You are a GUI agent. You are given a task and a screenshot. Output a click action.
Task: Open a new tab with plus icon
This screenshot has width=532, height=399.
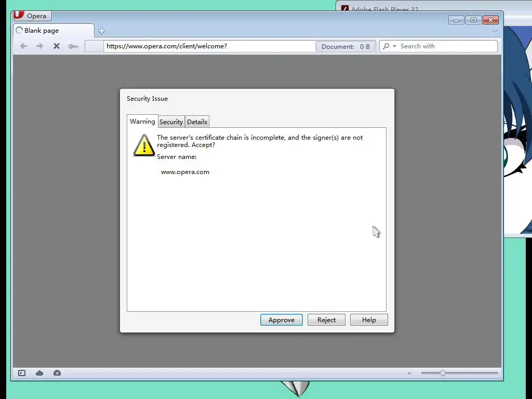tap(101, 31)
